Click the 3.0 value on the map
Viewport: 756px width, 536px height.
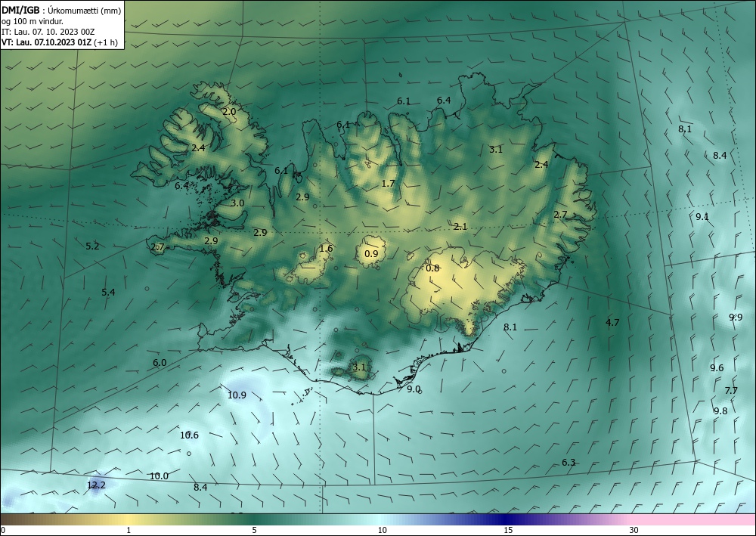click(237, 203)
